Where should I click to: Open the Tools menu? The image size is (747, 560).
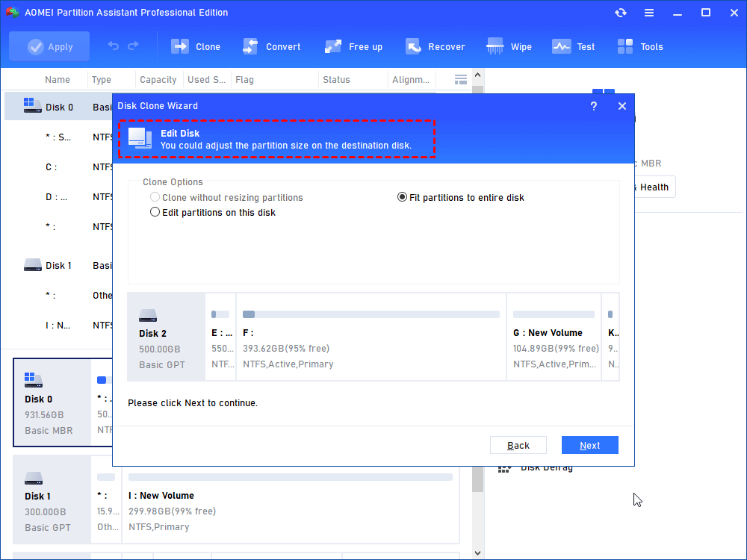[640, 46]
